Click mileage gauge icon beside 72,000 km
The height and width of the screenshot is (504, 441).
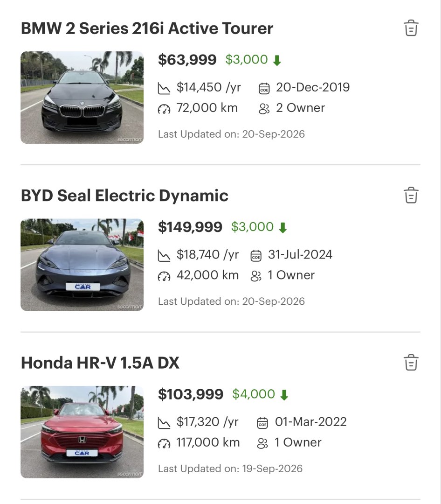coord(164,109)
